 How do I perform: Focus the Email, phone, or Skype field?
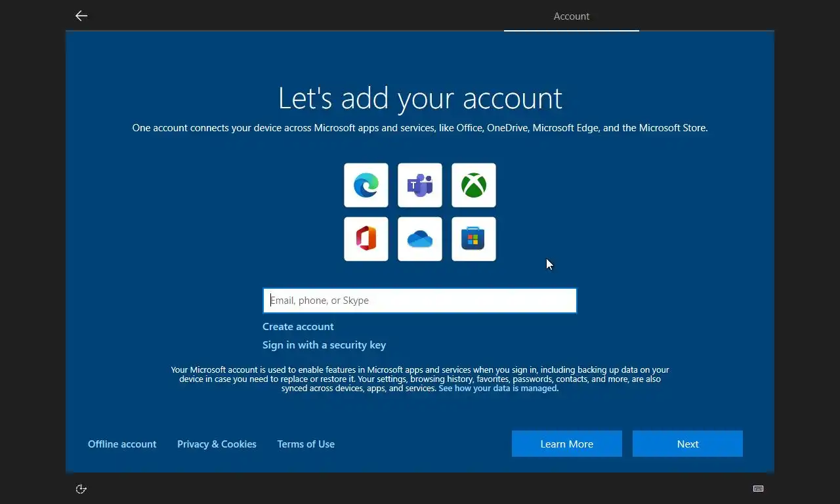point(420,301)
